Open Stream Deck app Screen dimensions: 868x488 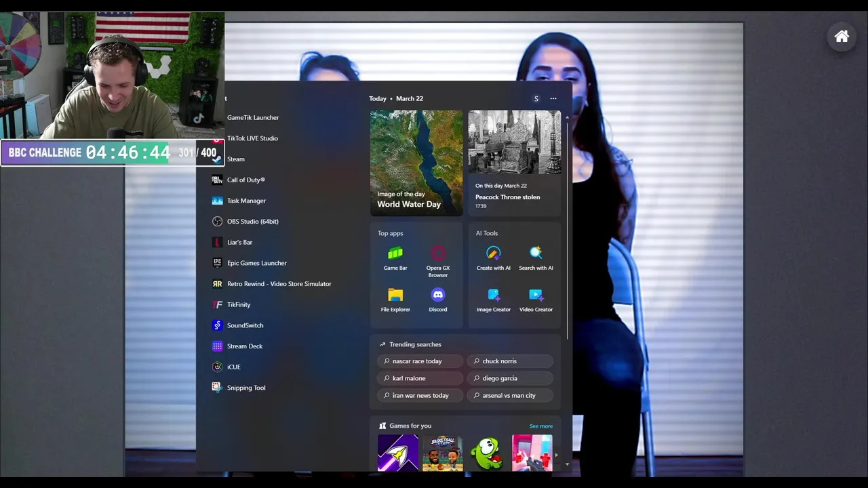237,346
